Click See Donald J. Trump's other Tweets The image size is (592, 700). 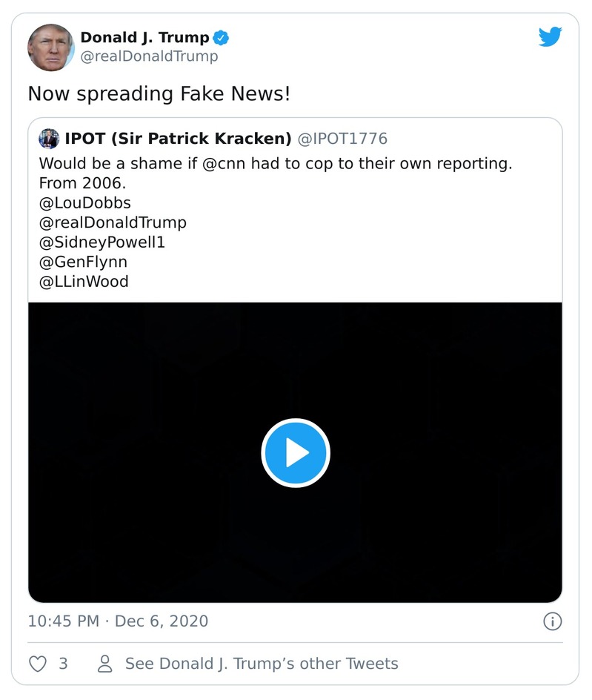point(262,664)
